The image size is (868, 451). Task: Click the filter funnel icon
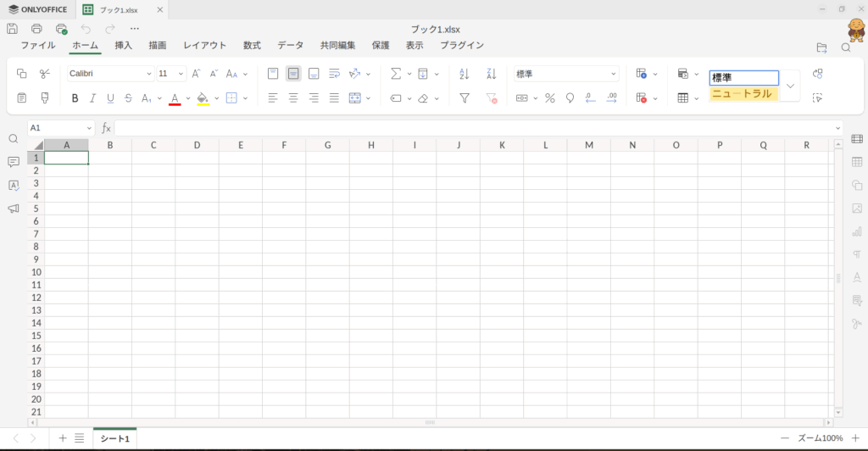465,98
